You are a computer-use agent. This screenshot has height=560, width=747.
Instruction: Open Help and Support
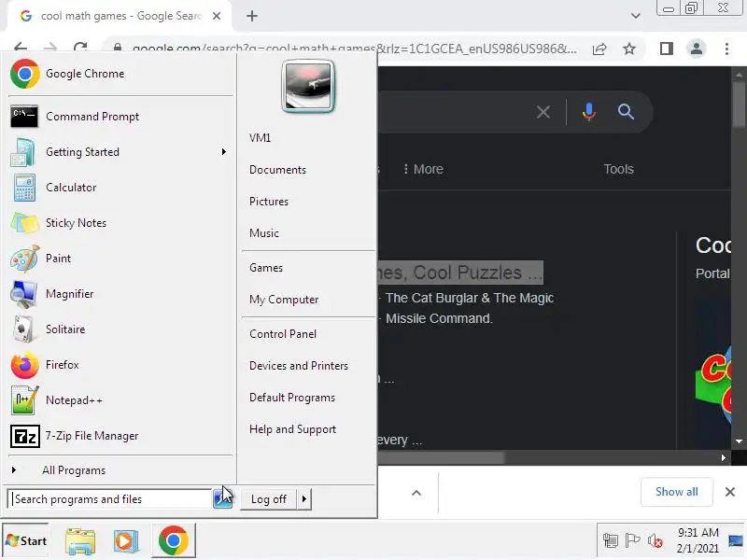click(292, 429)
